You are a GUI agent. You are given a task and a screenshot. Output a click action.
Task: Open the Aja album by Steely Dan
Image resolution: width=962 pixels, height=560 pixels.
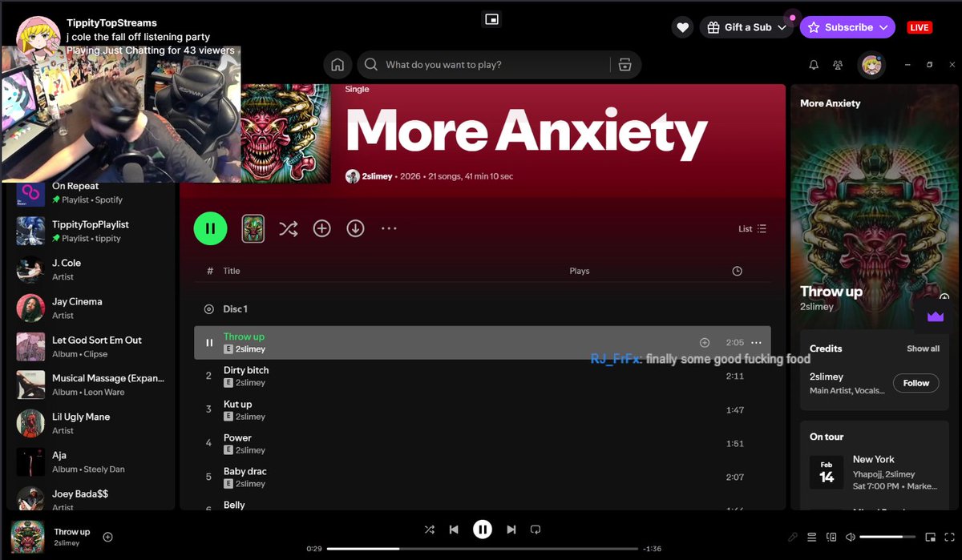coord(91,461)
